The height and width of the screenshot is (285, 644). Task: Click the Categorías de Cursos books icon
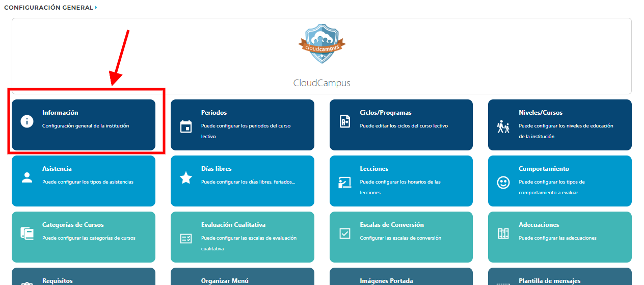click(x=27, y=234)
